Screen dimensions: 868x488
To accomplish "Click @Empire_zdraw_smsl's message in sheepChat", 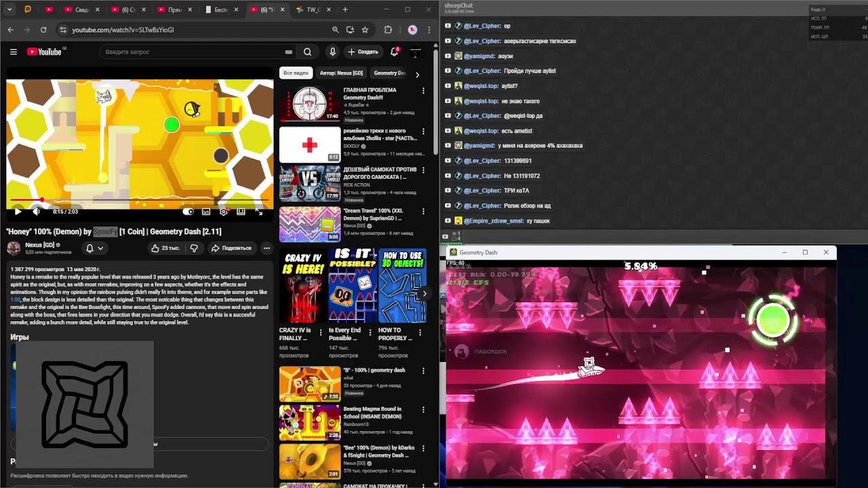I will coord(537,221).
